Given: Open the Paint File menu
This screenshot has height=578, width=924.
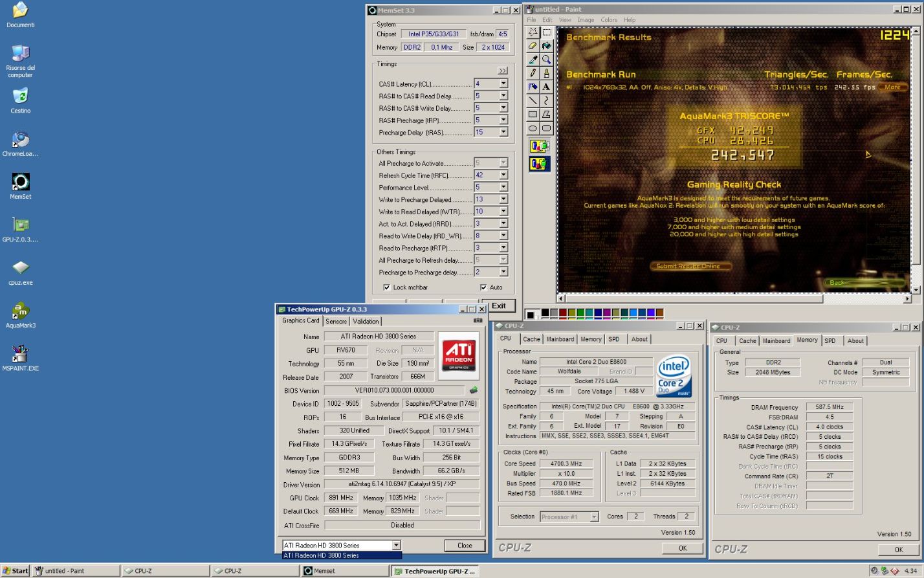Looking at the screenshot, I should click(x=531, y=20).
